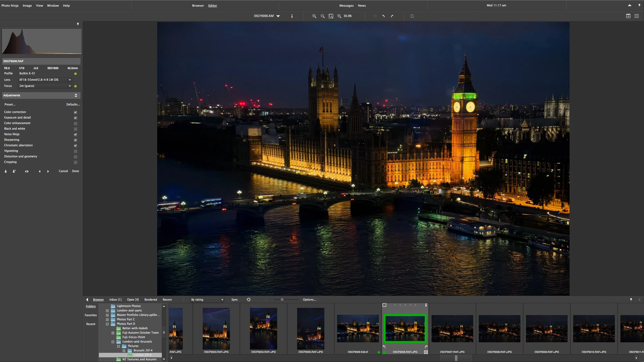The width and height of the screenshot is (644, 362).
Task: Click the Done button in adjustments panel
Action: pyautogui.click(x=75, y=171)
